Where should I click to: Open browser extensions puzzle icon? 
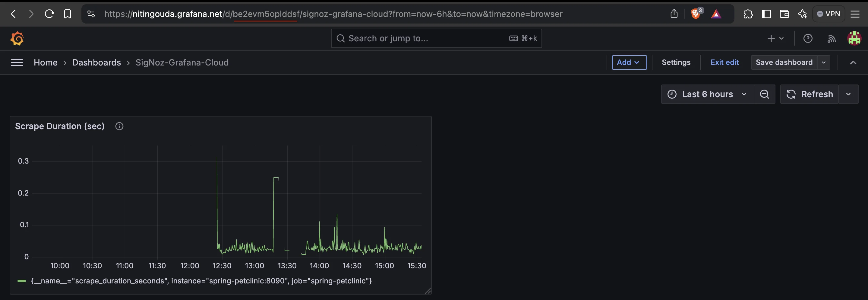748,14
